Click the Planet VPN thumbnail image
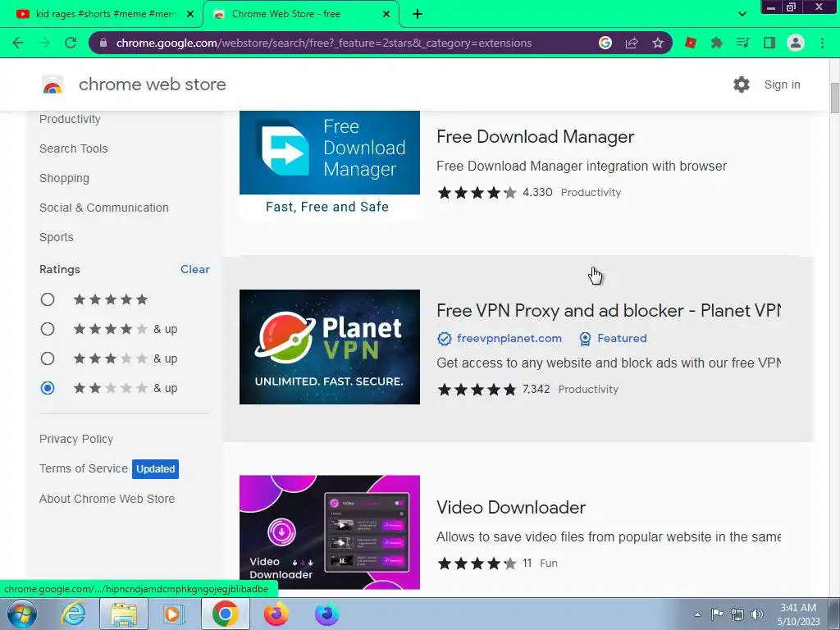The image size is (840, 630). [x=330, y=347]
